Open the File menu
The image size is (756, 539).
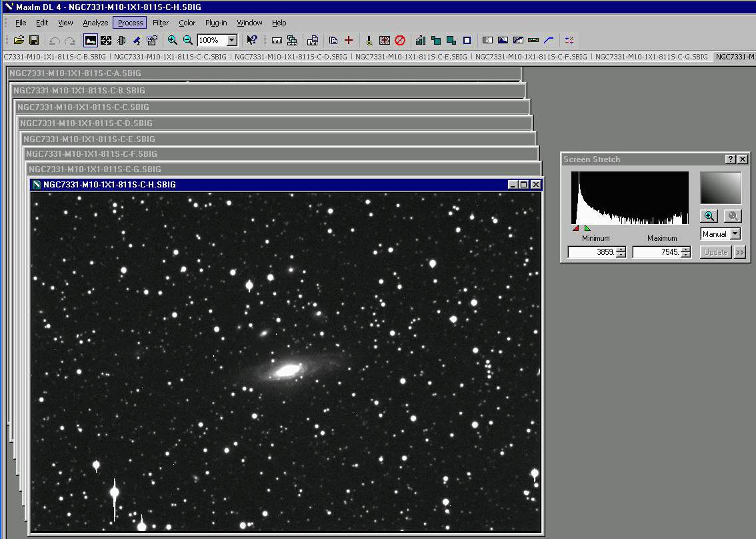point(21,23)
